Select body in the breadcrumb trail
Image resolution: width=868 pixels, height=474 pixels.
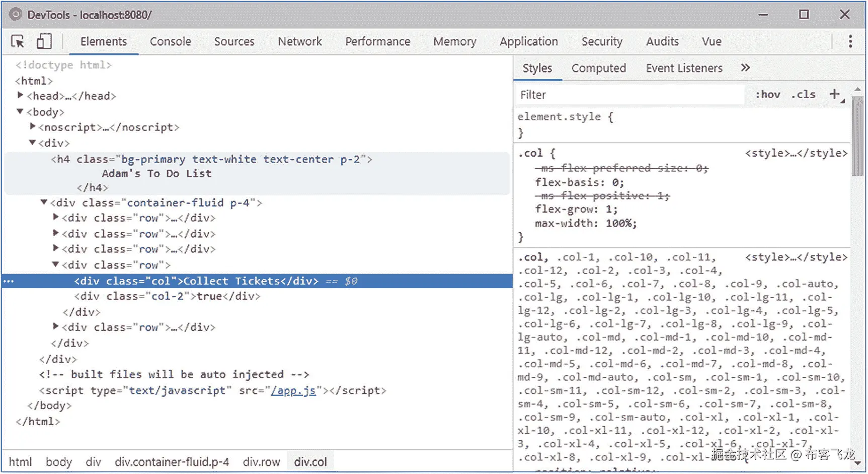59,461
